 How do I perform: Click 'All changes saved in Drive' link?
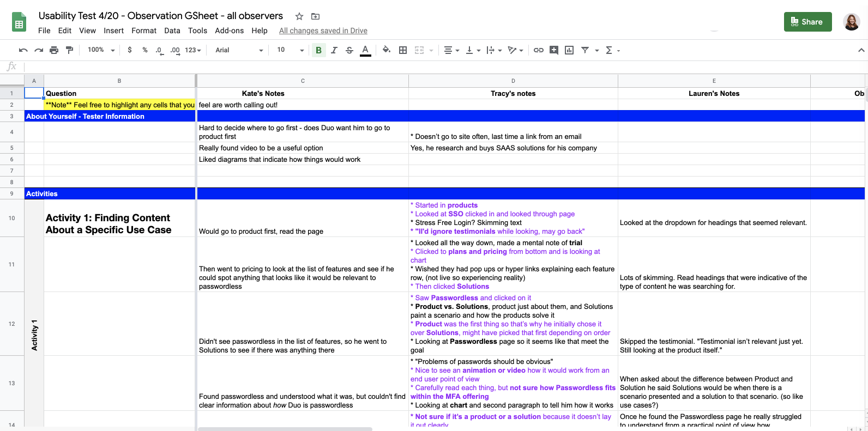pyautogui.click(x=323, y=31)
